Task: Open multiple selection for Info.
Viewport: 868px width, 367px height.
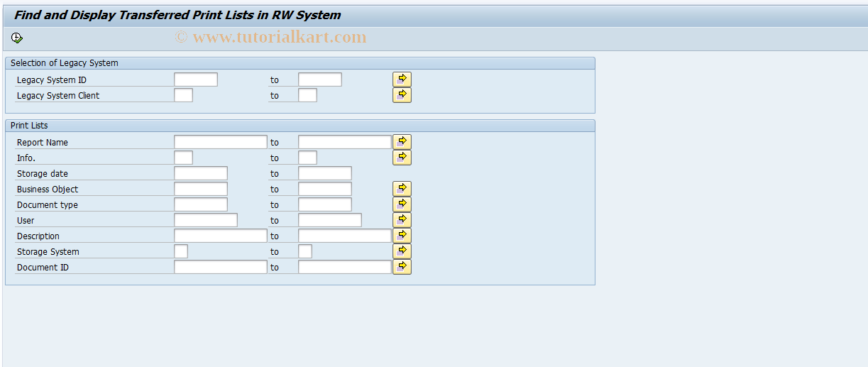Action: pyautogui.click(x=402, y=158)
